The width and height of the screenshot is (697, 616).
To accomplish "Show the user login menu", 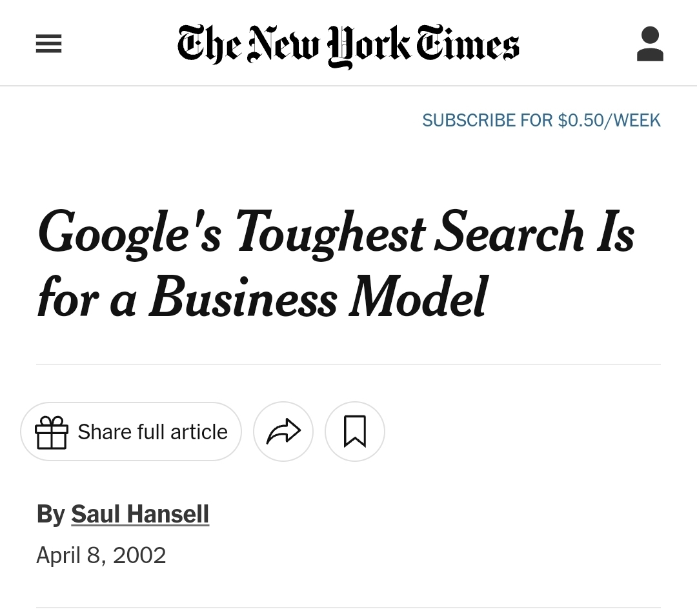I will click(650, 43).
